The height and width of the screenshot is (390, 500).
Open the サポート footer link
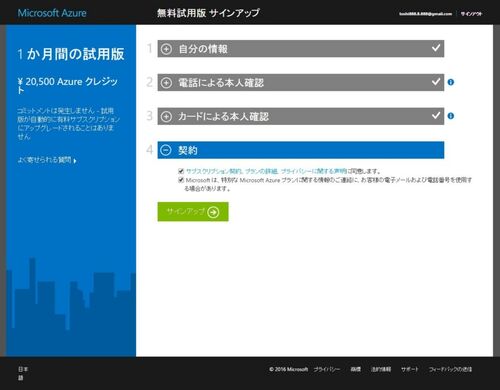pos(410,369)
